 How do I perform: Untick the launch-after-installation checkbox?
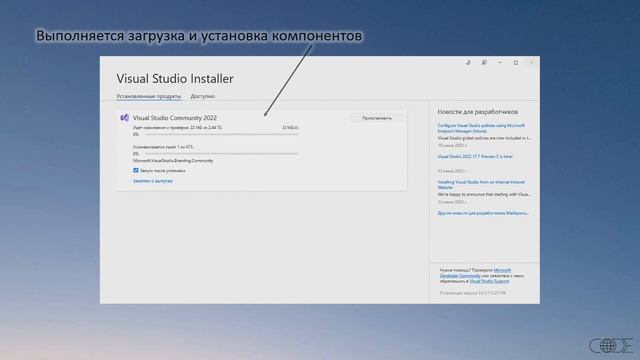tap(136, 170)
